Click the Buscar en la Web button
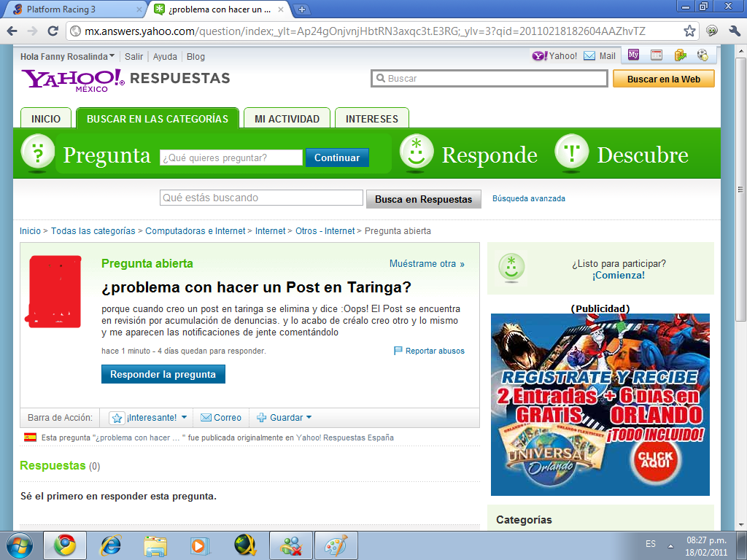Viewport: 747px width, 560px height. click(x=663, y=79)
